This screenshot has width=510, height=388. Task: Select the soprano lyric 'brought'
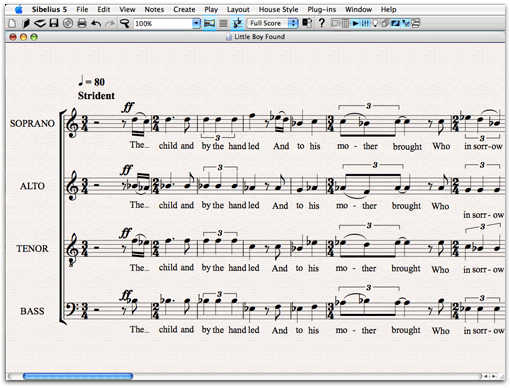point(407,147)
